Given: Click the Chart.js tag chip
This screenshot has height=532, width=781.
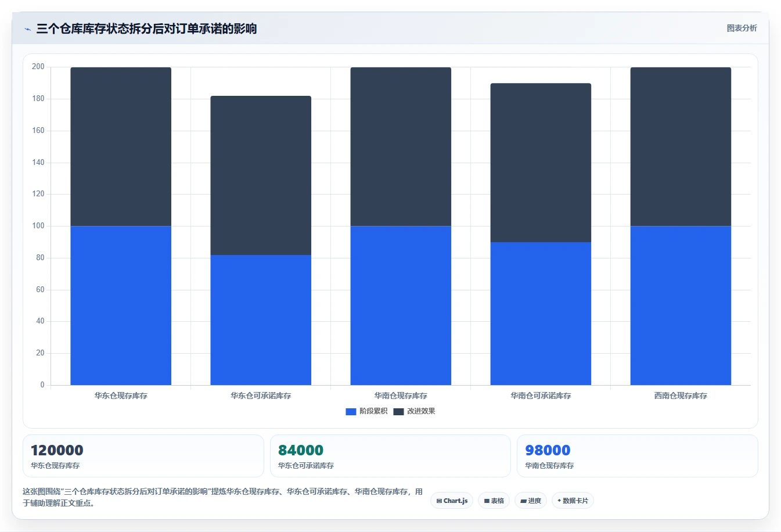Looking at the screenshot, I should point(452,501).
